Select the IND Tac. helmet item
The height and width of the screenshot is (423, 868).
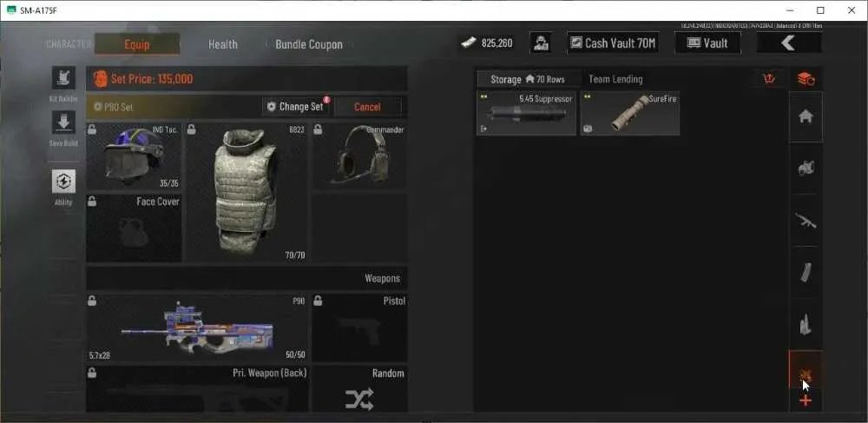pyautogui.click(x=134, y=156)
